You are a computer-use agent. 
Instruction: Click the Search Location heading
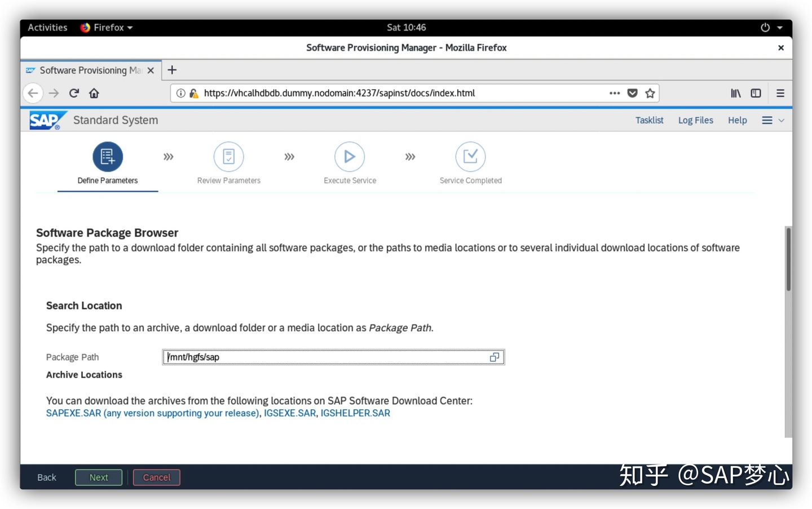(84, 306)
